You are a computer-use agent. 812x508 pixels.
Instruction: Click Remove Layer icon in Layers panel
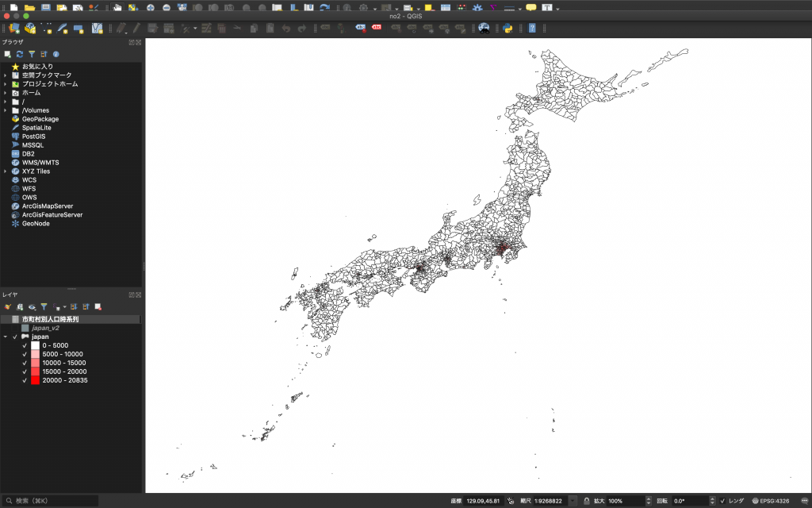(x=98, y=307)
